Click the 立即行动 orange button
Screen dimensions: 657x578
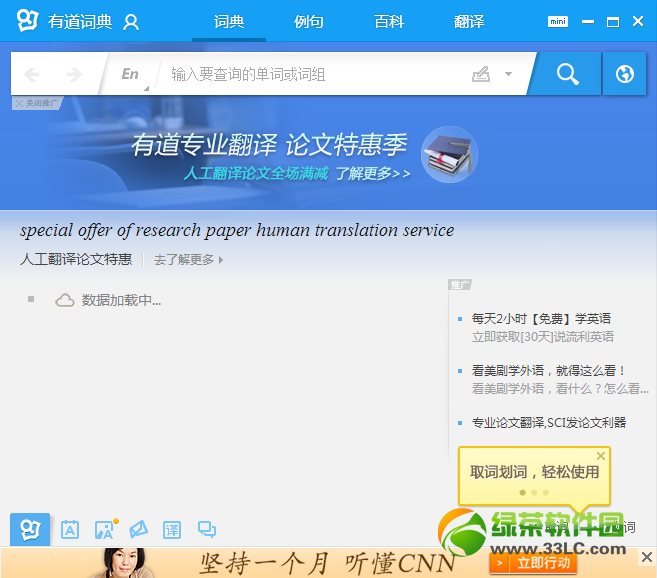tap(533, 563)
